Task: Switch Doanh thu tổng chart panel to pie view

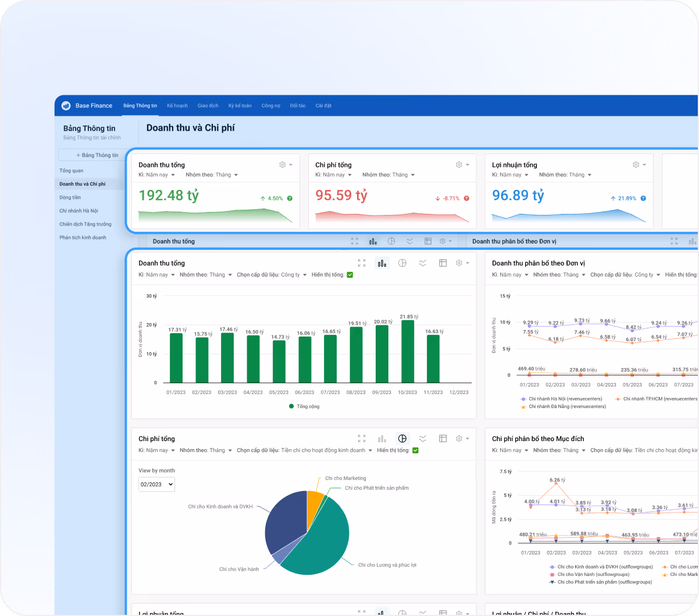Action: pyautogui.click(x=402, y=263)
